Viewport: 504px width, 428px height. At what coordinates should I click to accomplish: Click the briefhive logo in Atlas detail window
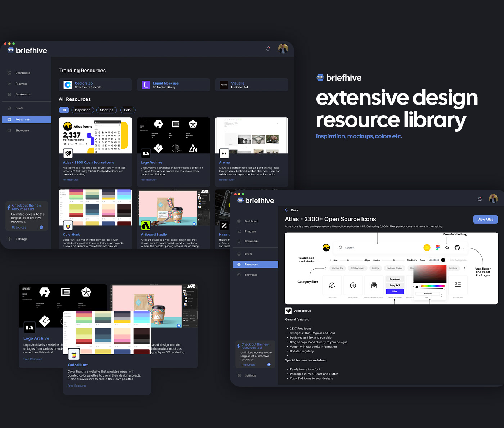pyautogui.click(x=256, y=201)
